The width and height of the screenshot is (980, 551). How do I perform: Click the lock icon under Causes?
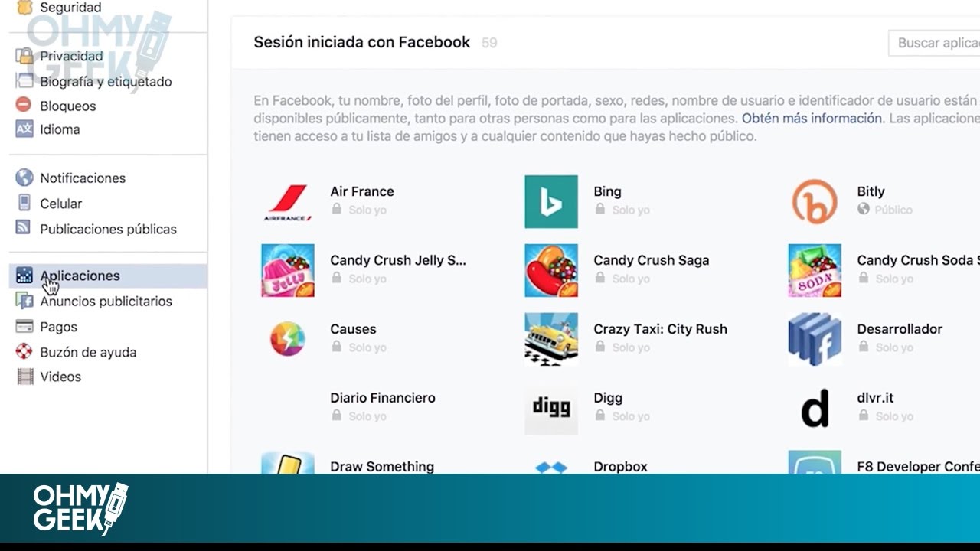point(336,347)
